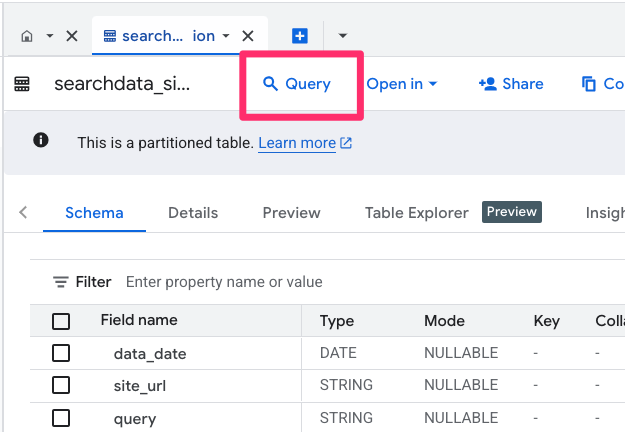Switch to the Preview tab
Screen dimensions: 625x432
[291, 213]
